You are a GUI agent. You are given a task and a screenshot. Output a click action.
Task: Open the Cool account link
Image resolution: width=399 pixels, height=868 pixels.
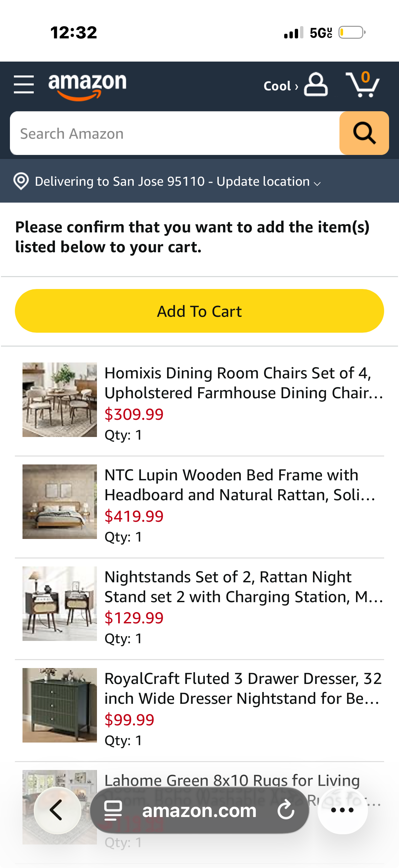[x=280, y=86]
